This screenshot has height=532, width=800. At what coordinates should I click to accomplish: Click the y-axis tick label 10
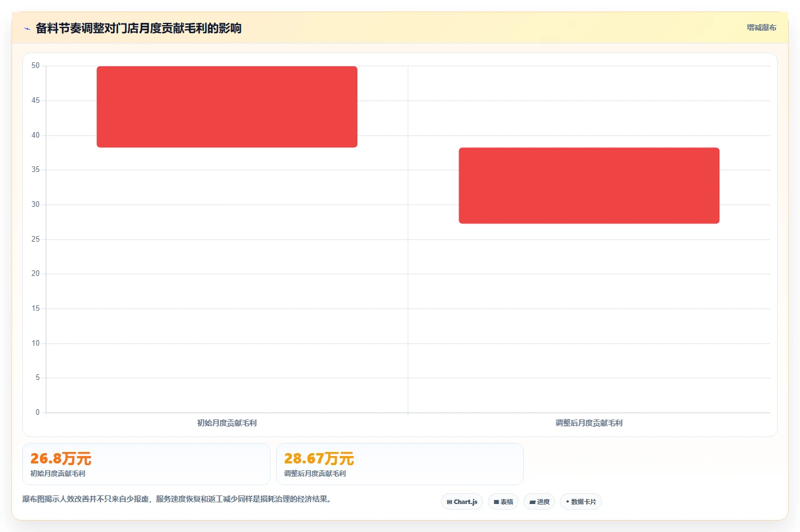(35, 343)
